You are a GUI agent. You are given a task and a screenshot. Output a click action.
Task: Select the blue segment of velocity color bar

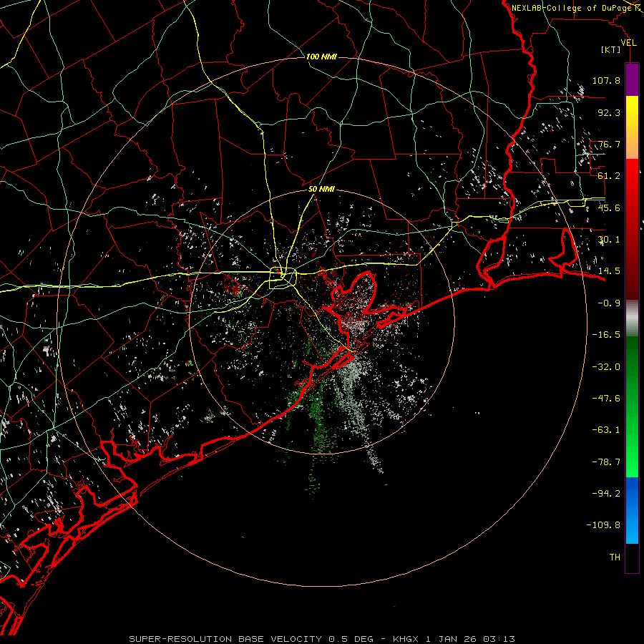click(632, 510)
